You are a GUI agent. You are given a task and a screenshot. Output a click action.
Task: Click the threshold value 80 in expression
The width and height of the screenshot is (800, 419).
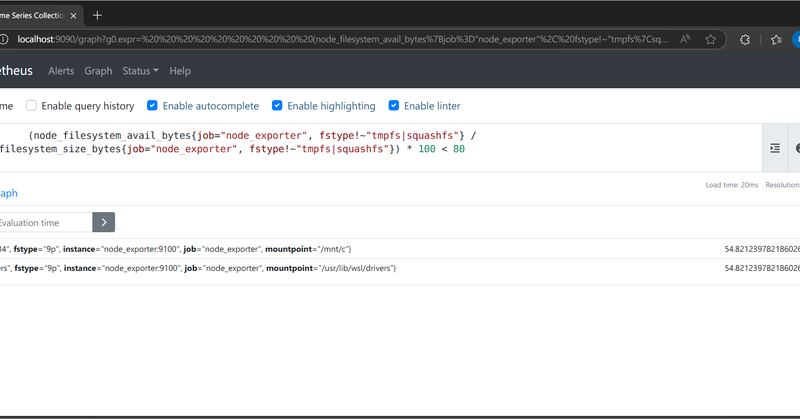click(459, 149)
